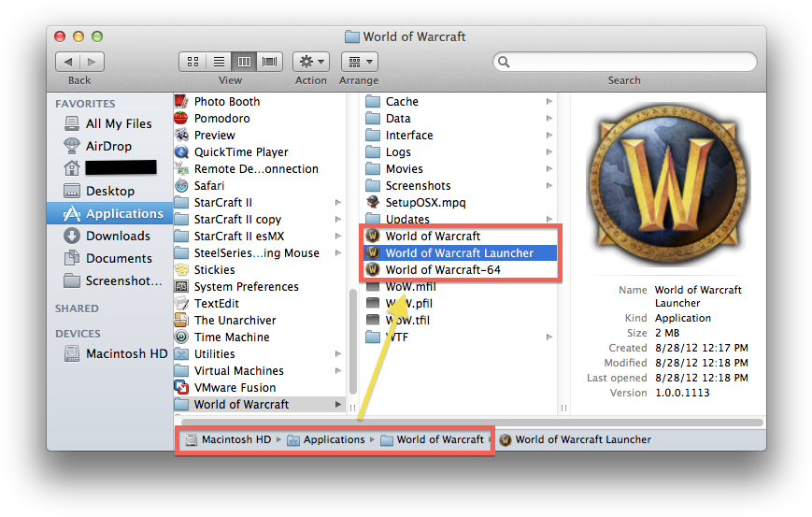Select World of Warcraft Launcher app
The width and height of the screenshot is (812, 517).
[460, 252]
